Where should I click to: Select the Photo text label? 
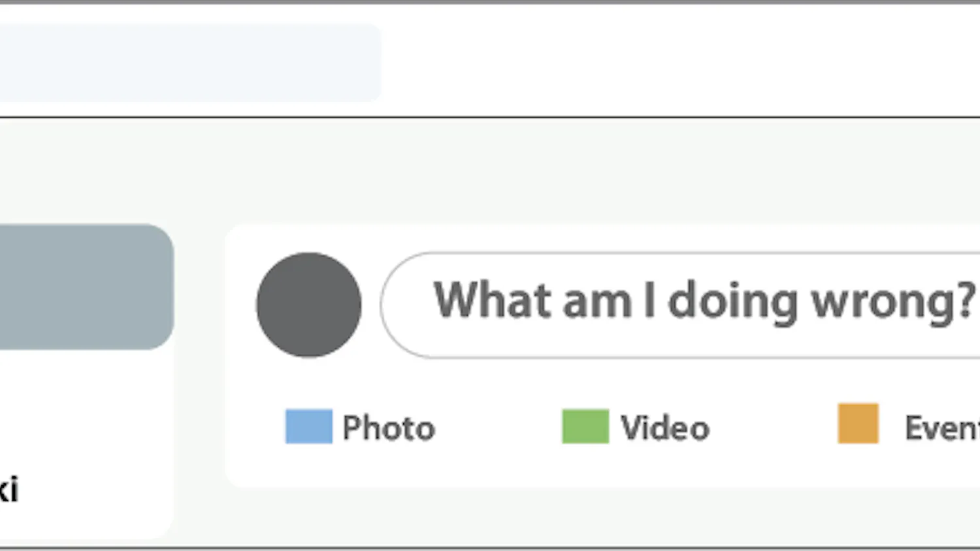389,428
